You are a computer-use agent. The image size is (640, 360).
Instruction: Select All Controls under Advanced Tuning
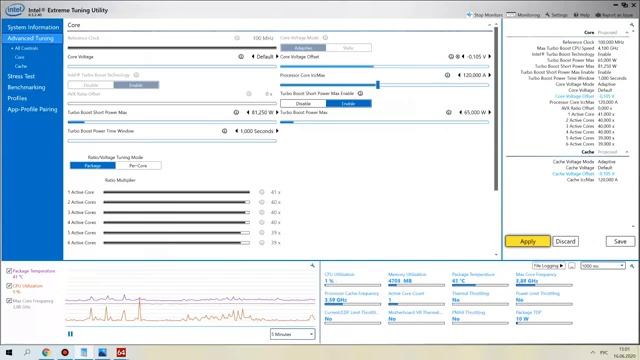pos(26,48)
